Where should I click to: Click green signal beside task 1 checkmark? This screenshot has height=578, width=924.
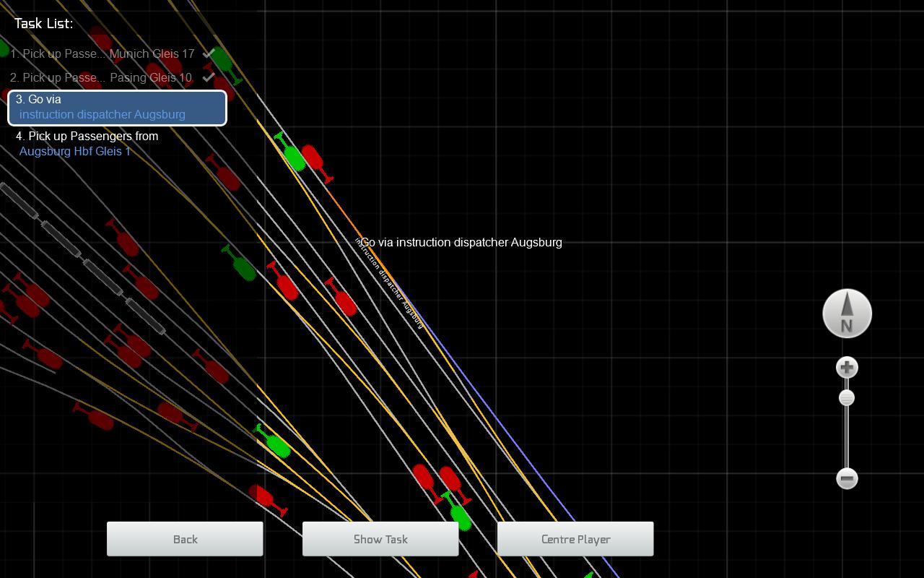tap(222, 60)
